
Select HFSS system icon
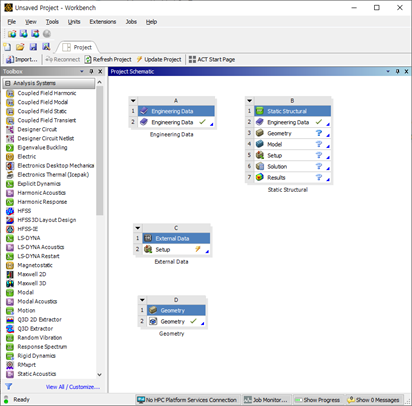[10, 211]
